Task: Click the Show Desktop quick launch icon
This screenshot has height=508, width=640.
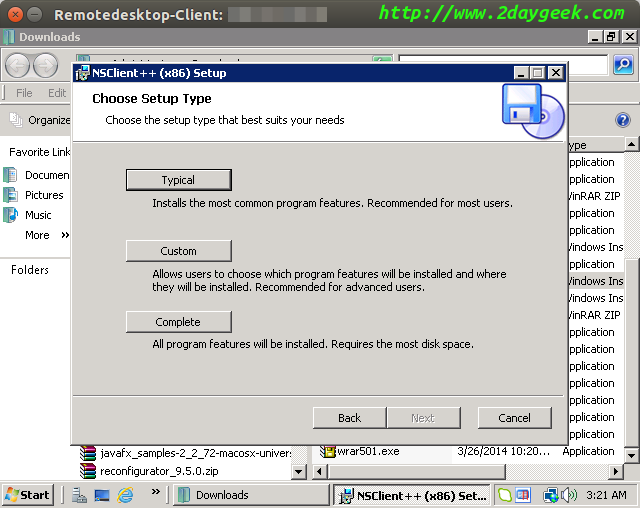Action: 102,495
